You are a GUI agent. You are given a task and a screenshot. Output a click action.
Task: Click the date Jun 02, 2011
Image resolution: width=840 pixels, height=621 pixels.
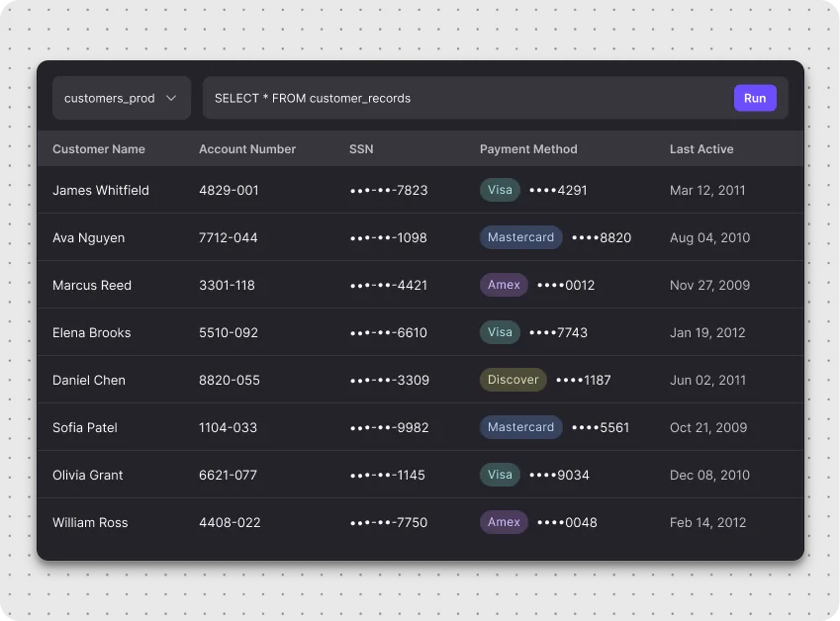tap(707, 380)
